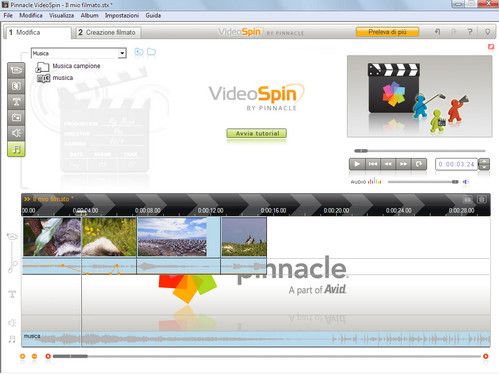Open the Impostazioni menu
This screenshot has height=374, width=499.
[122, 15]
